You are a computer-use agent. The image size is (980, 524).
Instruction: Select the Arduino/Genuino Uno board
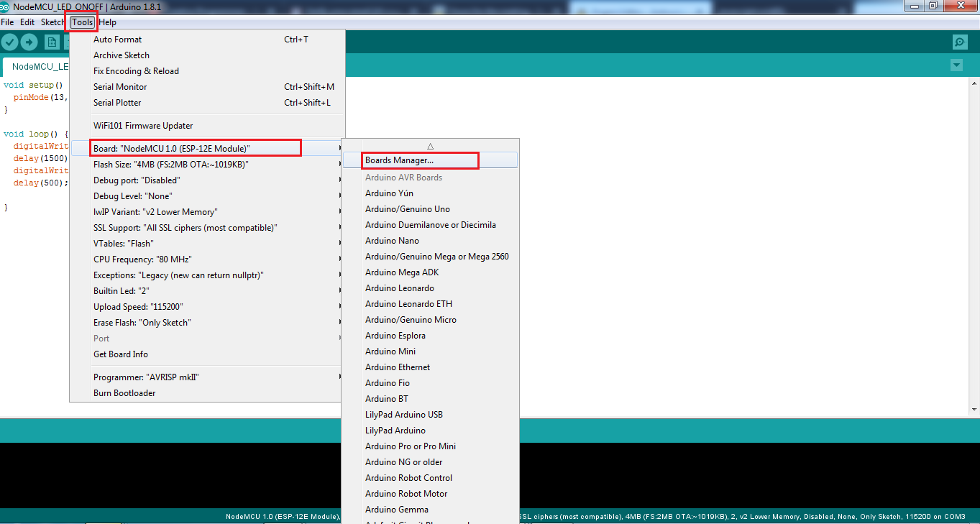click(408, 208)
